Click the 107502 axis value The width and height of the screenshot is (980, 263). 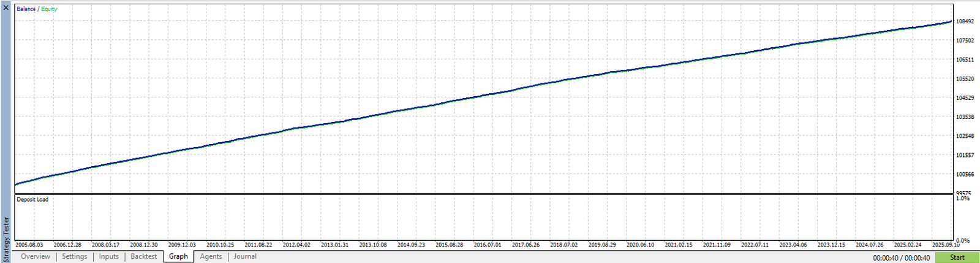click(x=965, y=40)
